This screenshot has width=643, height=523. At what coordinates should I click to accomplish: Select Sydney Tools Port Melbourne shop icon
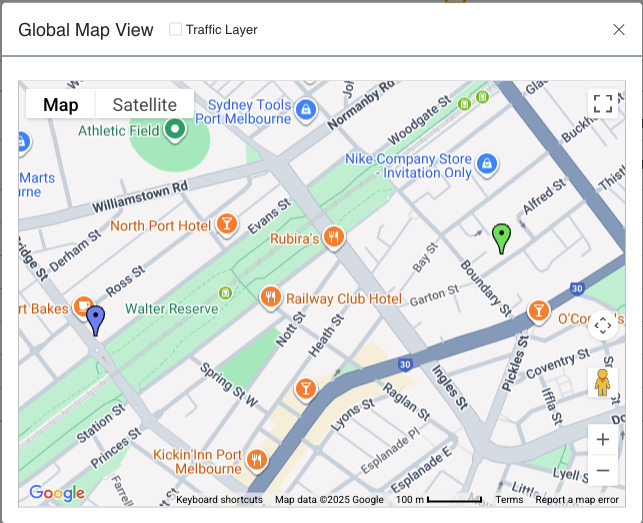[x=306, y=110]
